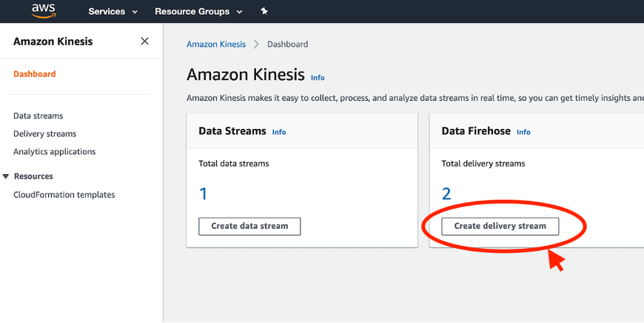
Task: Open the Info link for Data Streams
Action: pyautogui.click(x=279, y=132)
